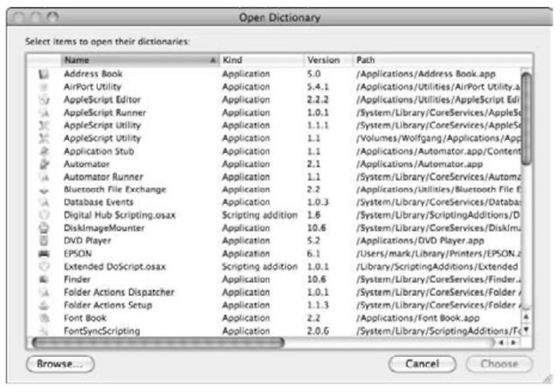Click the Extended DoScript.osax icon
The height and width of the screenshot is (392, 560).
(x=44, y=266)
